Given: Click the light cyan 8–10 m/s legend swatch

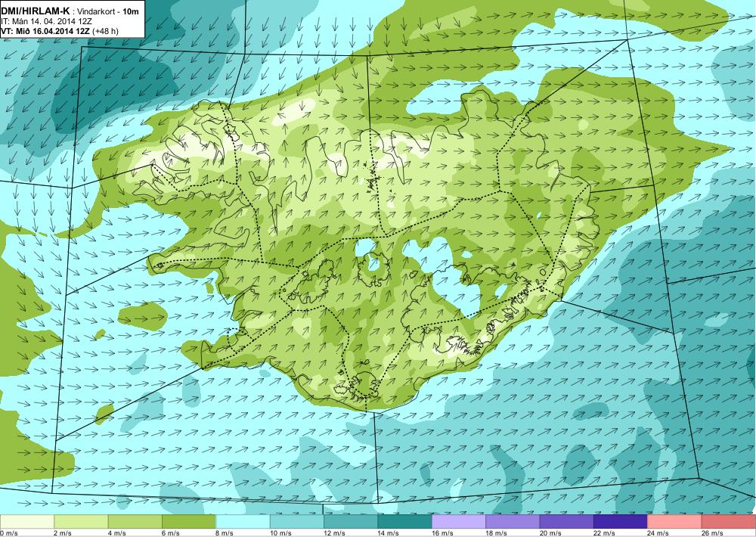Looking at the screenshot, I should pos(243,522).
